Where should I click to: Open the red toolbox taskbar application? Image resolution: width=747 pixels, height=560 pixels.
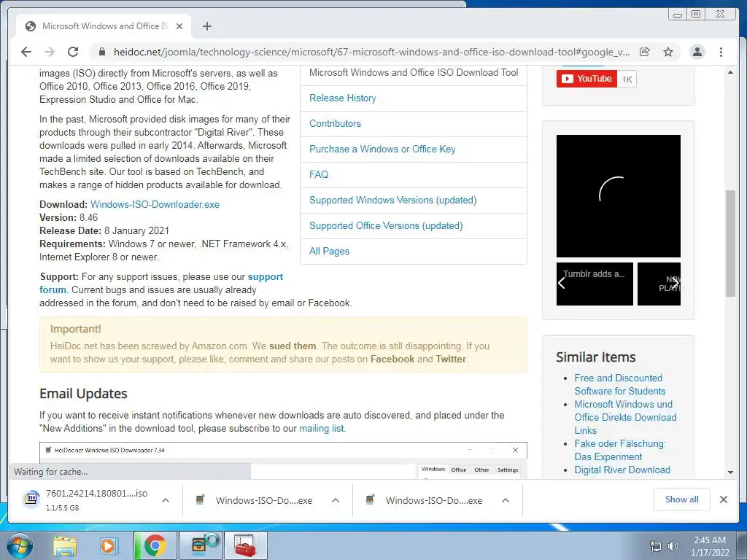(245, 545)
